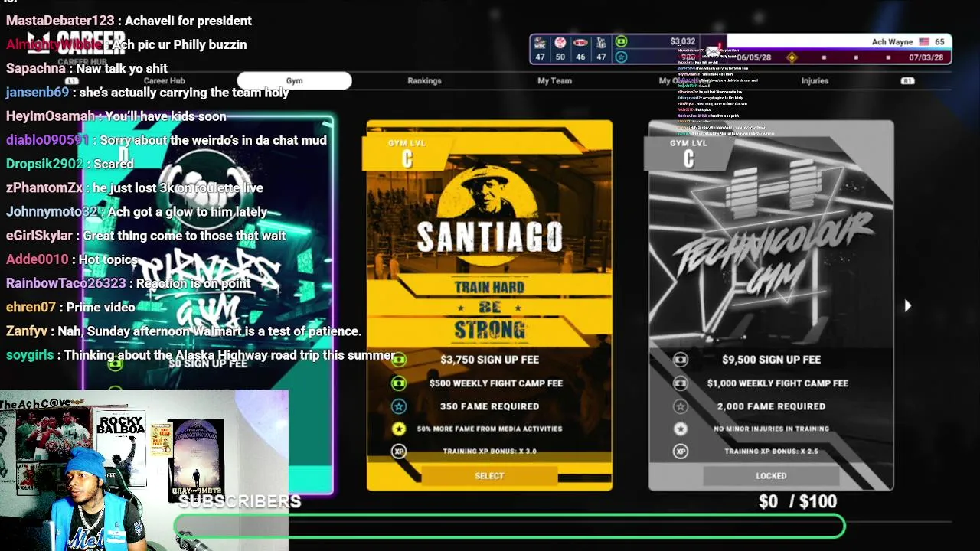Click the $500 WEEKLY FIGHT CAMP FEE text

tap(495, 383)
